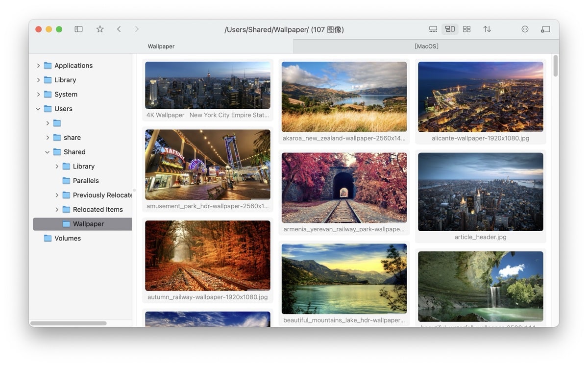
Task: Open the sort order control
Action: click(487, 29)
